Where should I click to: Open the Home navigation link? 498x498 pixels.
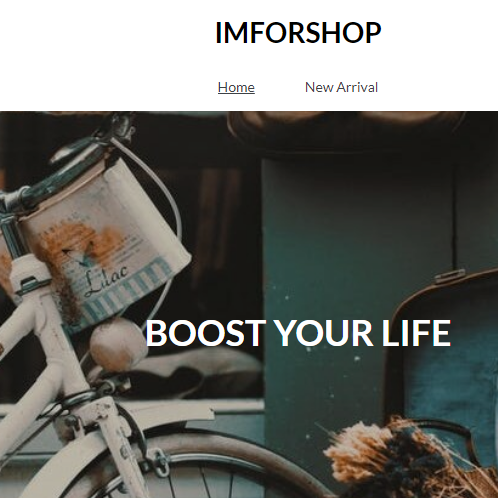pyautogui.click(x=236, y=87)
